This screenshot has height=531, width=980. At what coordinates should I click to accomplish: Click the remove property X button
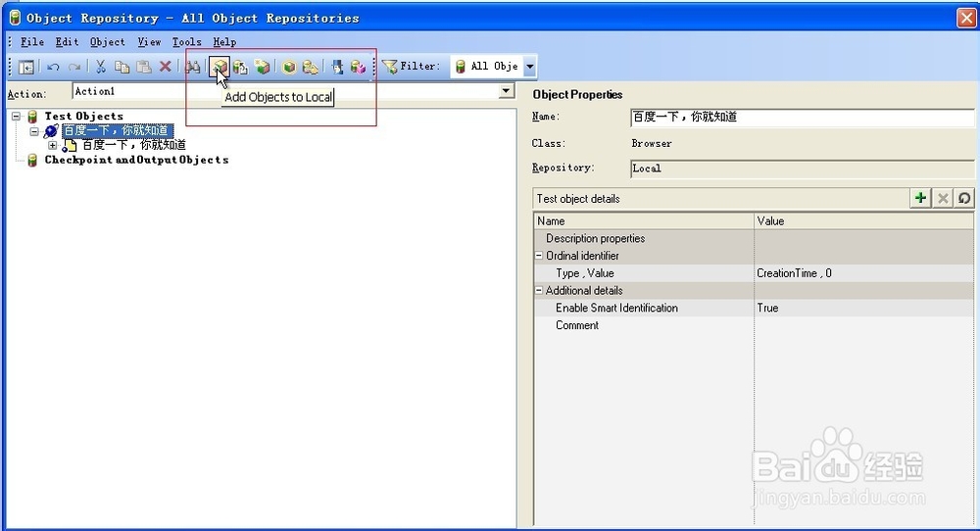pos(943,198)
